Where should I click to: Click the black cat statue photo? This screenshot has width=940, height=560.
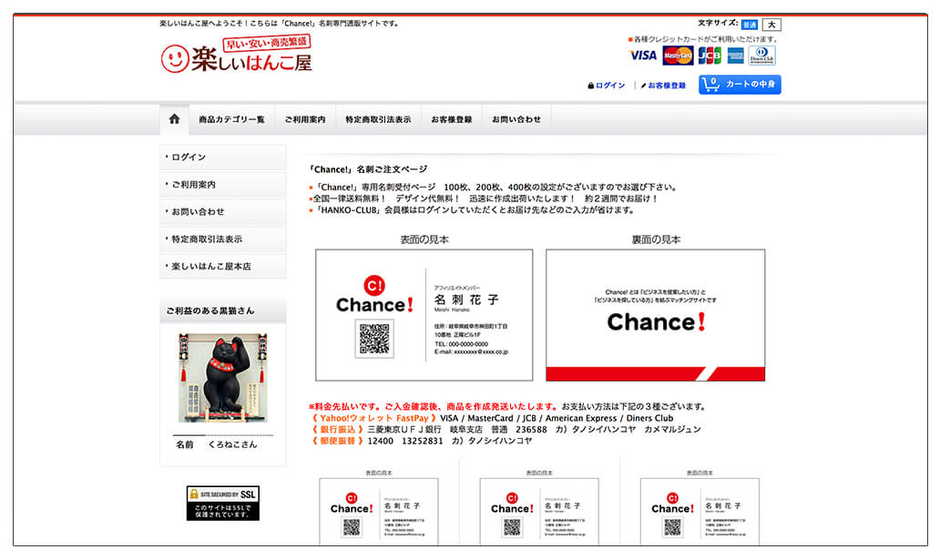pos(222,377)
